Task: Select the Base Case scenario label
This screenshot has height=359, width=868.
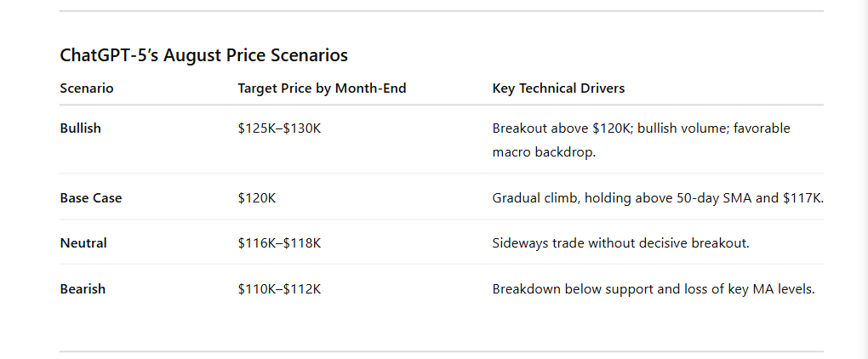Action: 91,198
